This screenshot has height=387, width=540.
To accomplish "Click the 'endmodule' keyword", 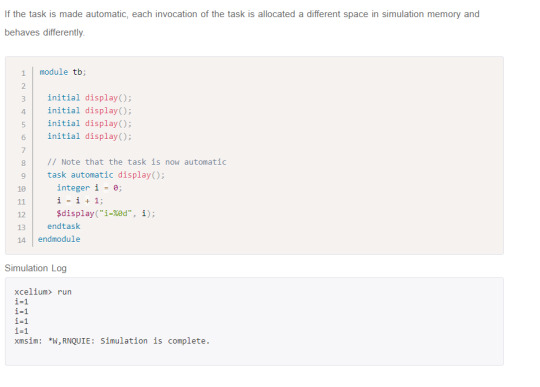I will [x=59, y=239].
